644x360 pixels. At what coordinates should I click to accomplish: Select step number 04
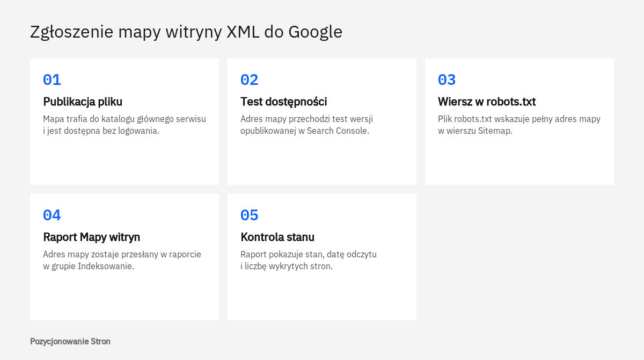coord(52,215)
